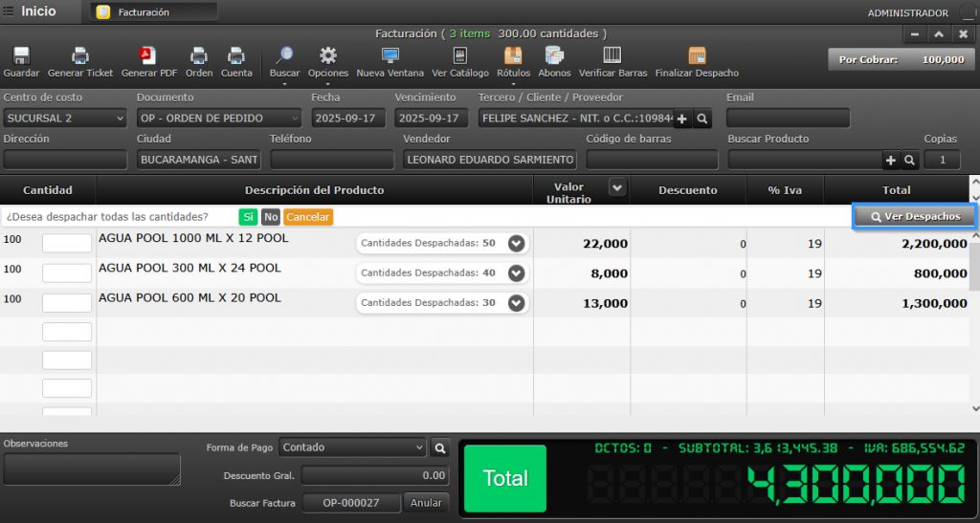Click the Guardar save icon
980x523 pixels.
pyautogui.click(x=21, y=56)
